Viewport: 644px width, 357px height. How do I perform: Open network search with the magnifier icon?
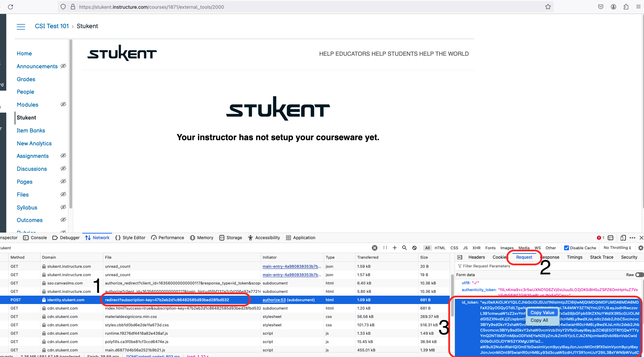405,248
